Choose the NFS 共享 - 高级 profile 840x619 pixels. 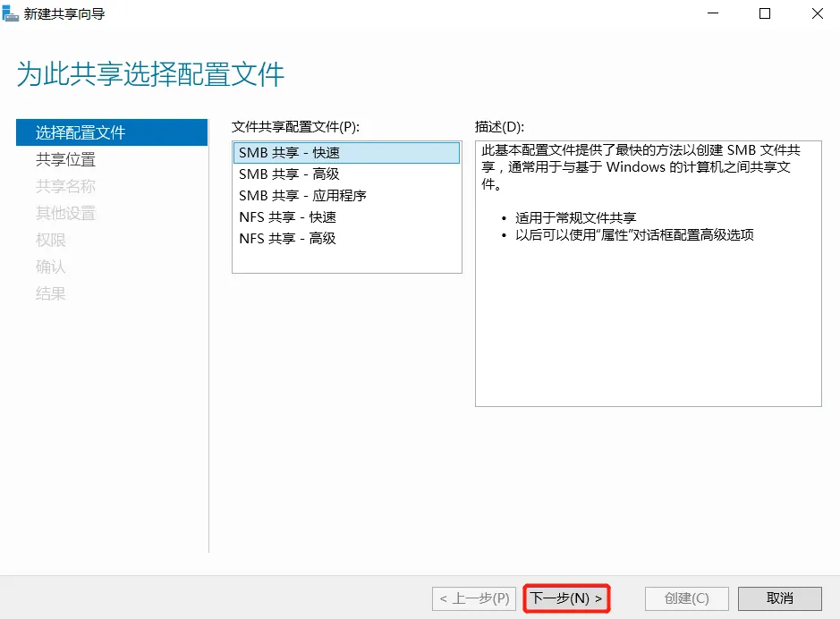coord(287,239)
